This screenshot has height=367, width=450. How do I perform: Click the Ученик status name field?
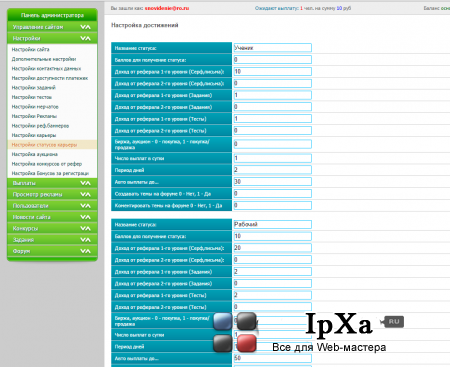click(272, 48)
